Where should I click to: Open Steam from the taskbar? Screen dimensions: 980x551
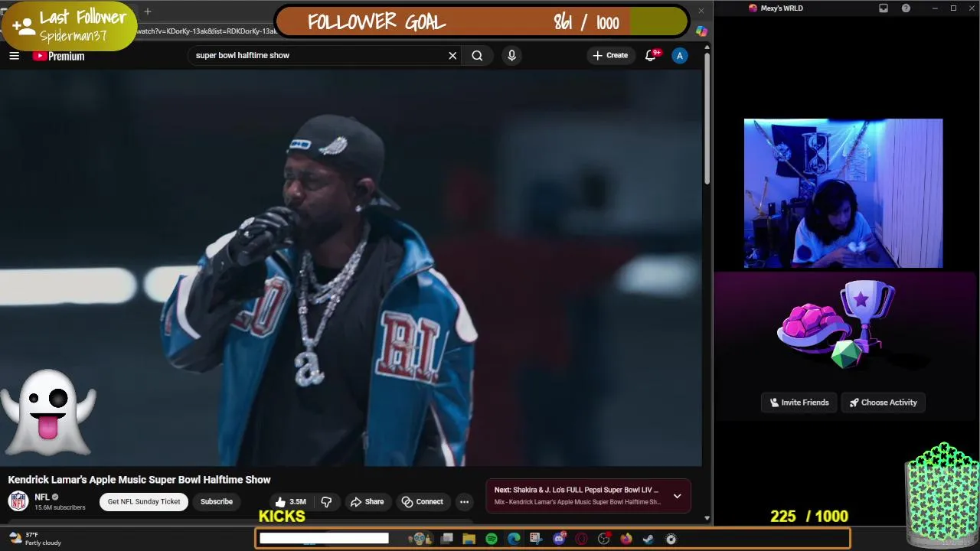click(648, 539)
